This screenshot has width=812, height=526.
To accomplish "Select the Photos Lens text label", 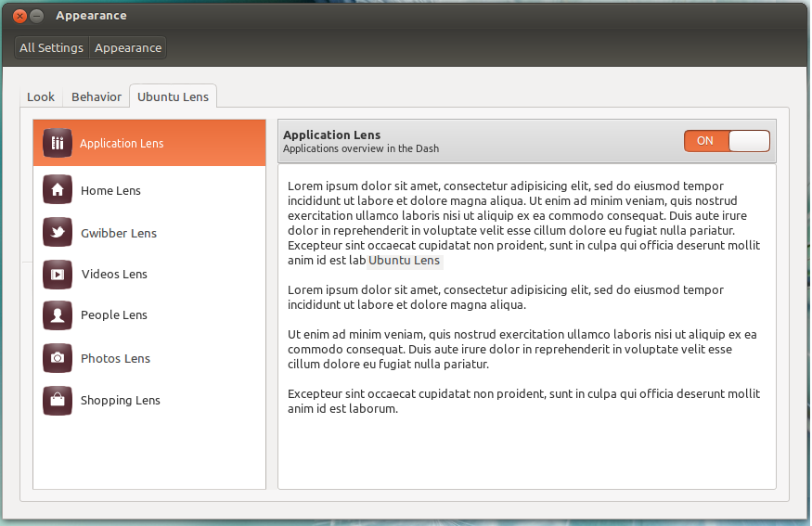I will (x=115, y=358).
